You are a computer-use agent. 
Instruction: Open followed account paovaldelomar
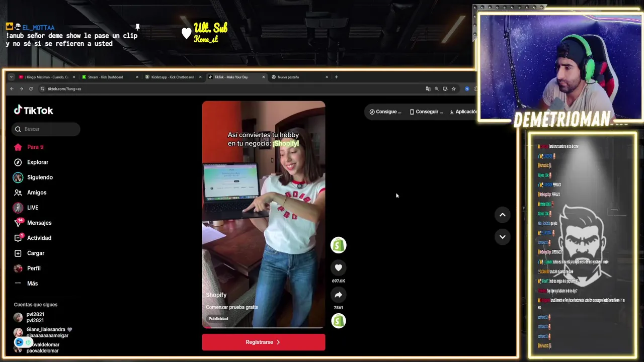37,347
